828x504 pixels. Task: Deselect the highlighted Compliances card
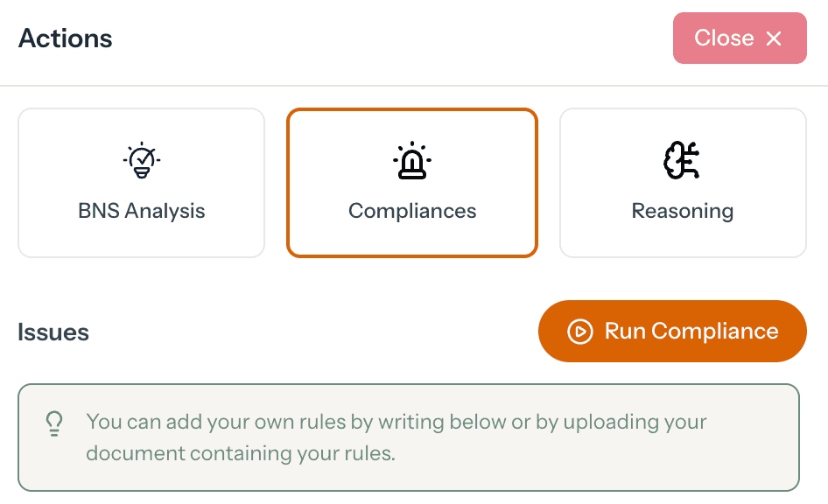[x=411, y=182]
